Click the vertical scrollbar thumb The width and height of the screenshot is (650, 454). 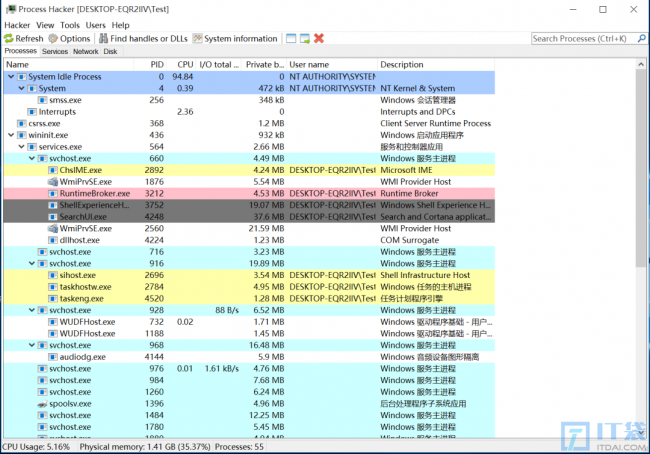coord(641,168)
